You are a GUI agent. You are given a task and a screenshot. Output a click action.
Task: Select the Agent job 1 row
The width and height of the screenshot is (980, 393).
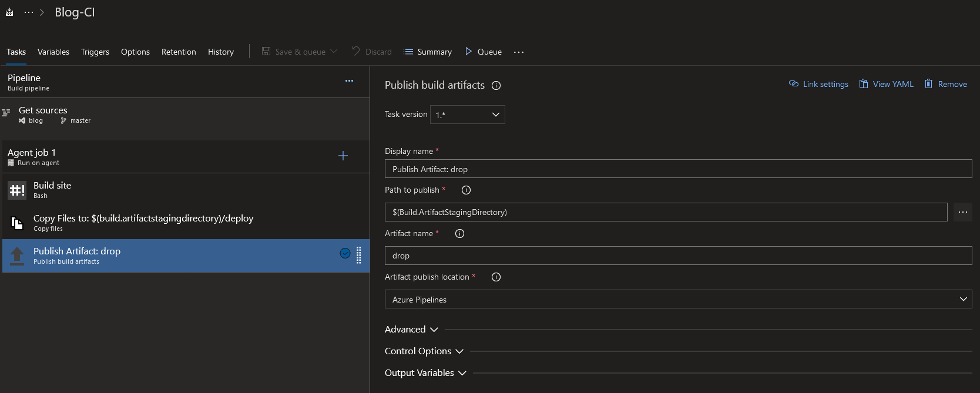coord(186,157)
